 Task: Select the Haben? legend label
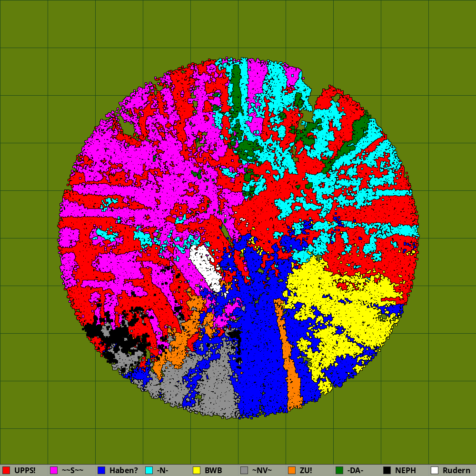(x=124, y=470)
